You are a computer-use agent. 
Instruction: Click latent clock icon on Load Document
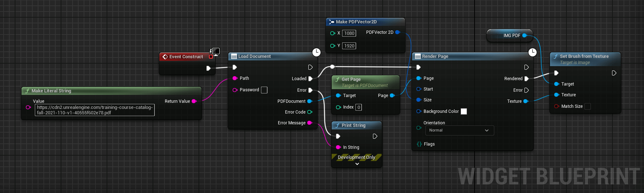(x=316, y=52)
